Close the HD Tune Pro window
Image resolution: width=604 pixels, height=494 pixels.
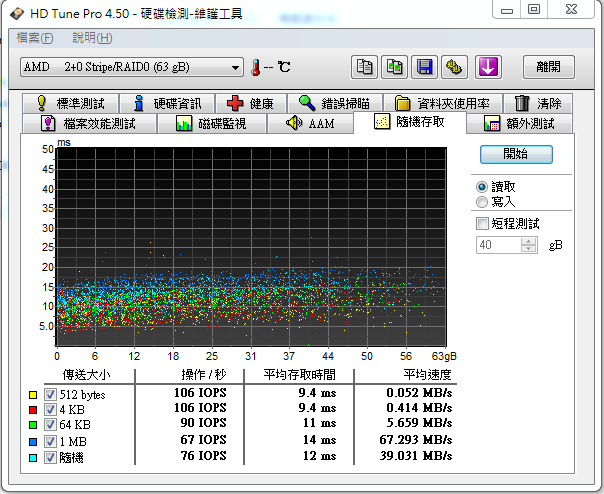[571, 10]
